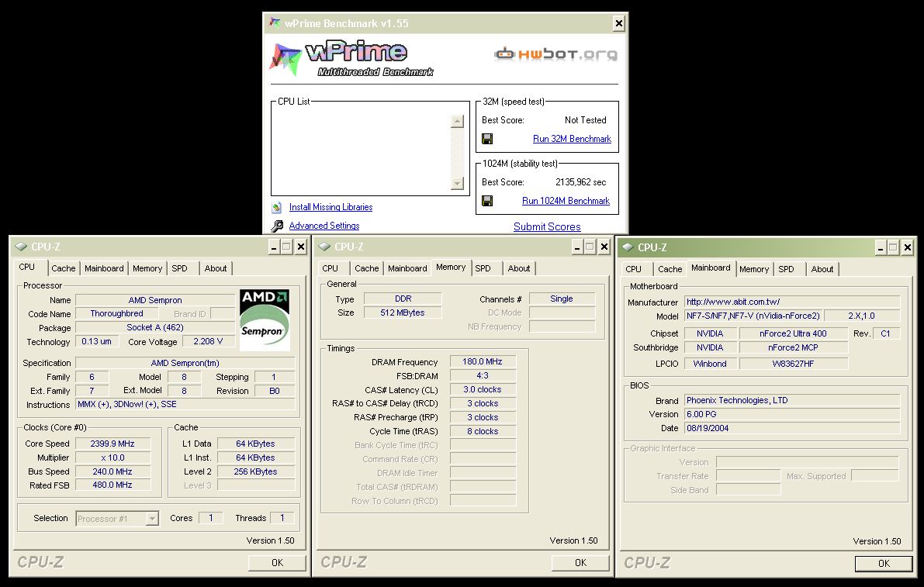This screenshot has width=924, height=587.
Task: Select CPU tab in the right CPU-Z window
Action: coord(634,269)
